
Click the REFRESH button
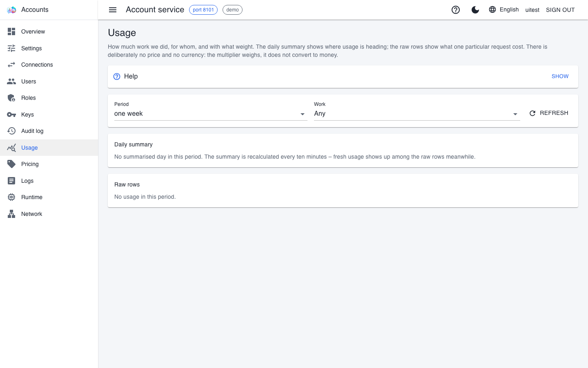(549, 113)
